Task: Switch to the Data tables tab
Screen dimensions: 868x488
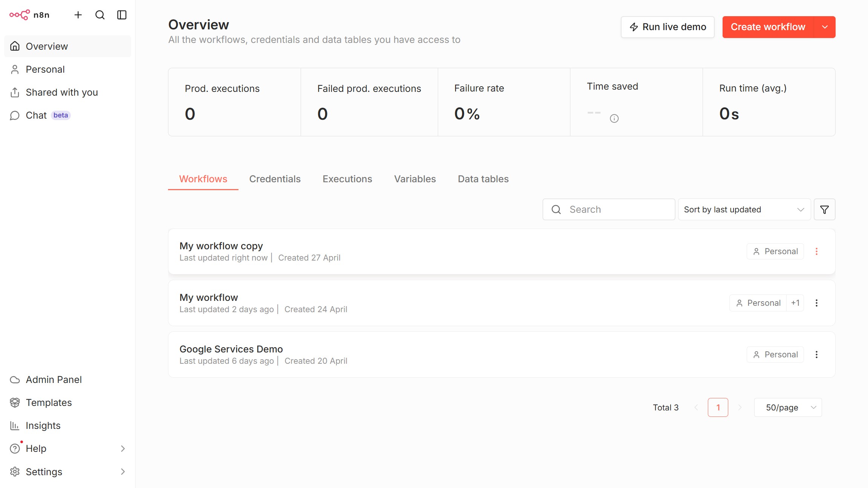Action: point(483,179)
